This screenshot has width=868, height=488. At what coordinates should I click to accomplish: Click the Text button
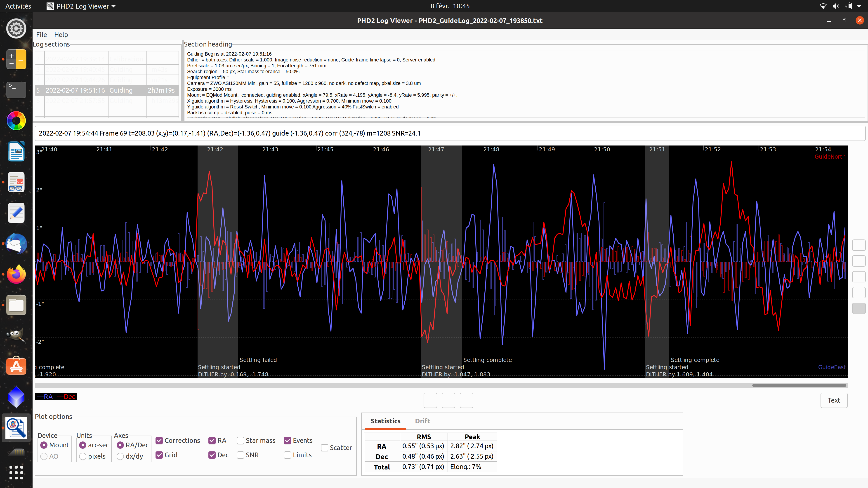834,400
